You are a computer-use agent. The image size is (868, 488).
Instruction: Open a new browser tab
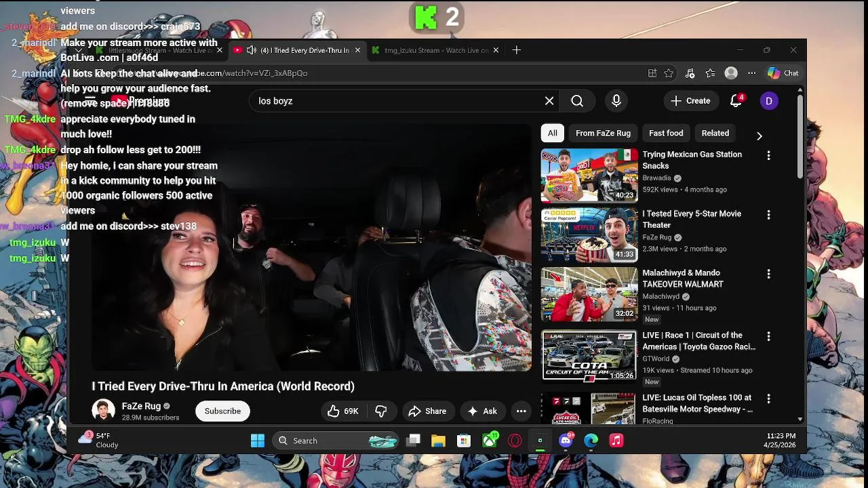[x=517, y=50]
